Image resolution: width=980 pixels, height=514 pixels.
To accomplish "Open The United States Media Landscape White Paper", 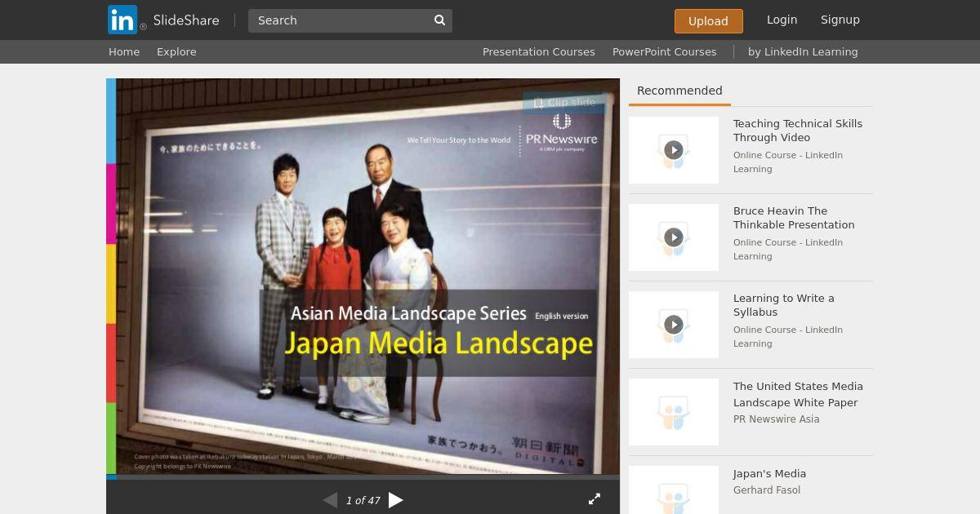I will coord(798,394).
